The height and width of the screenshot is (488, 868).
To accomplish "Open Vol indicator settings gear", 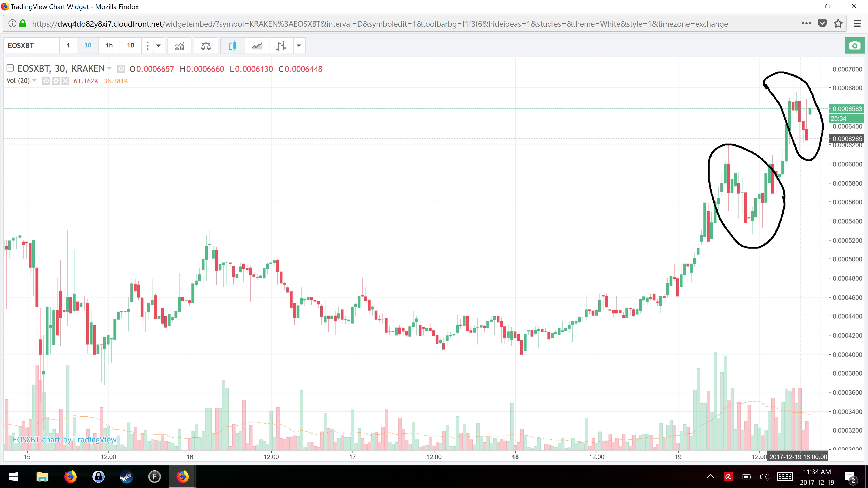I will [x=56, y=81].
